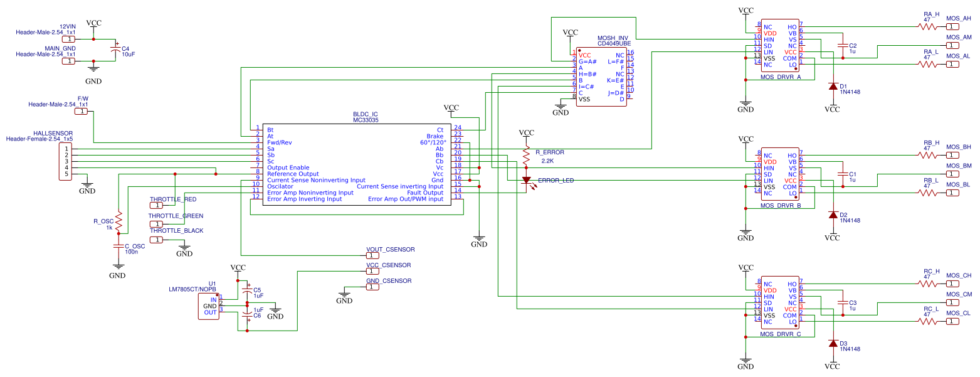The width and height of the screenshot is (980, 377).
Task: Click the D1 diode reference
Action: click(x=843, y=86)
